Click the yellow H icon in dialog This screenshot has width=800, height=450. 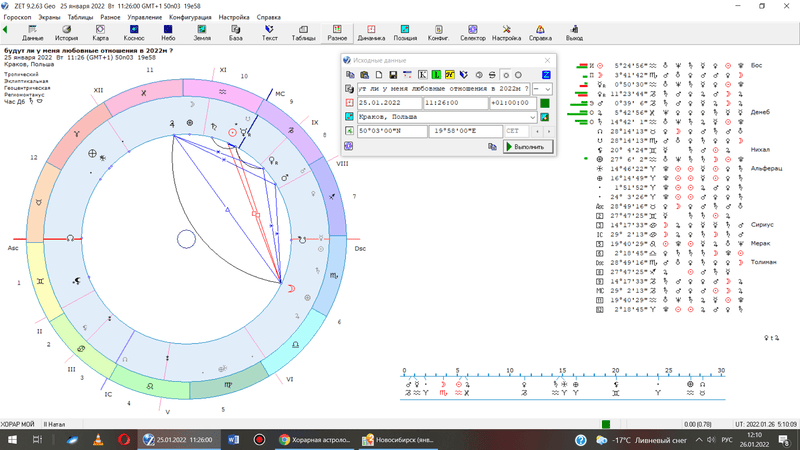pyautogui.click(x=450, y=74)
